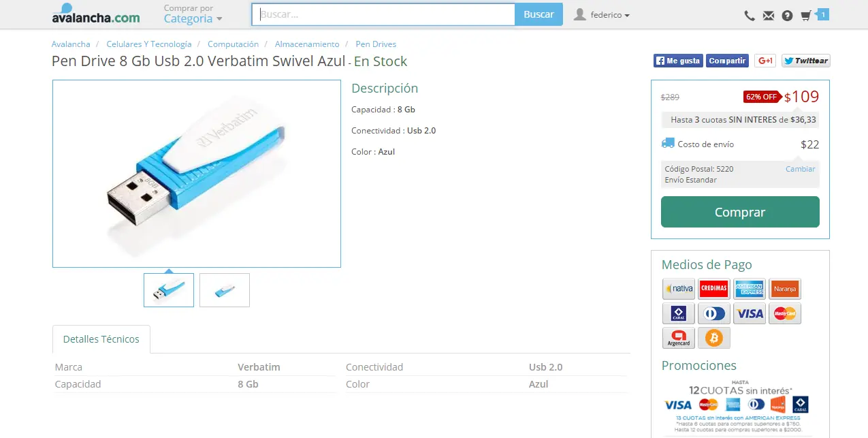This screenshot has height=438, width=868.
Task: Go to Avalancha breadcrumb link
Action: point(71,44)
